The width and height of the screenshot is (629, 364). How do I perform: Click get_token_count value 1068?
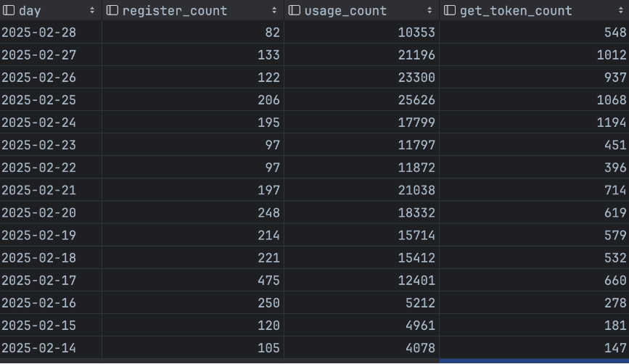pos(612,100)
